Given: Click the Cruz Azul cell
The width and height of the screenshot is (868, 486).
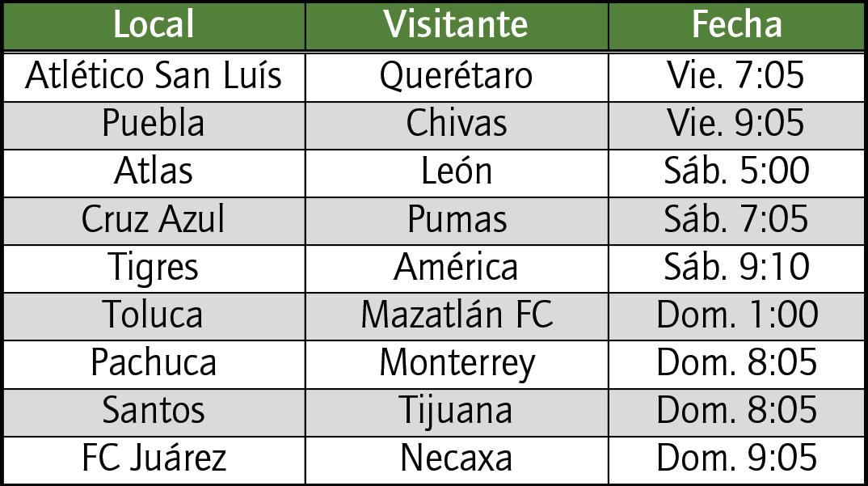Looking at the screenshot, I should [x=154, y=221].
